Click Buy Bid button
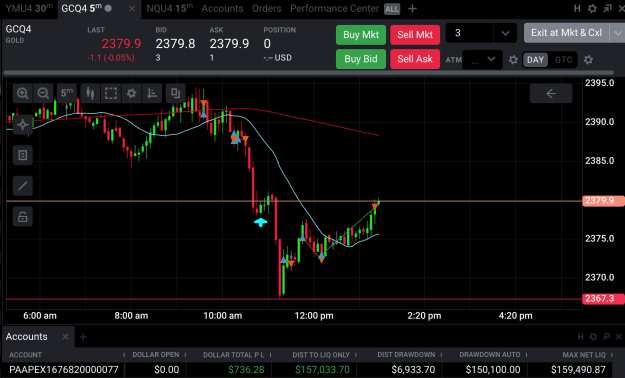The height and width of the screenshot is (378, 625). pos(361,59)
